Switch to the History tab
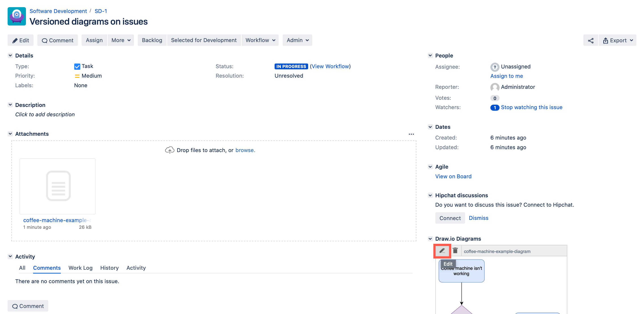 (109, 268)
